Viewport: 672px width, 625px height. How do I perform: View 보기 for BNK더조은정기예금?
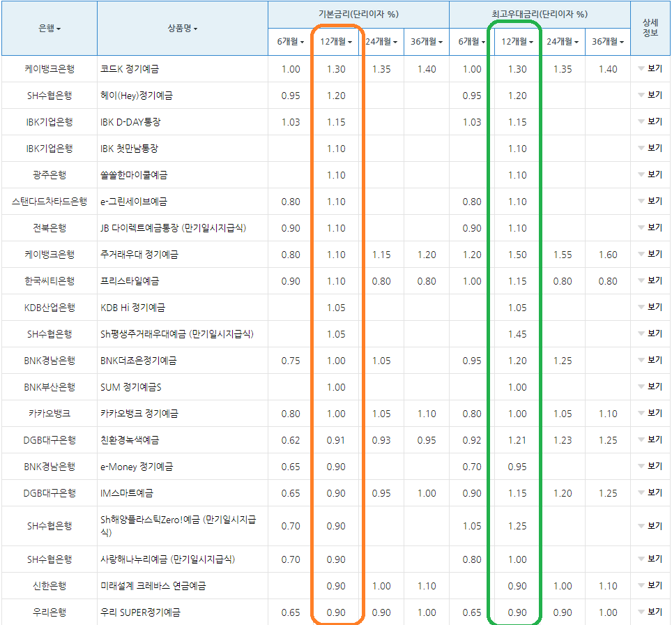point(650,361)
